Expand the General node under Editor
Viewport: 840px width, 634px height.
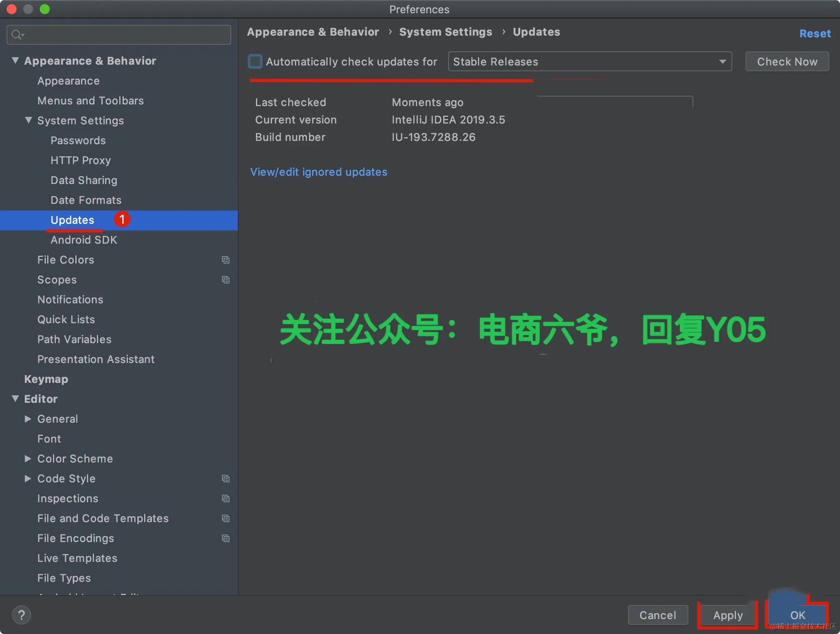[x=28, y=419]
